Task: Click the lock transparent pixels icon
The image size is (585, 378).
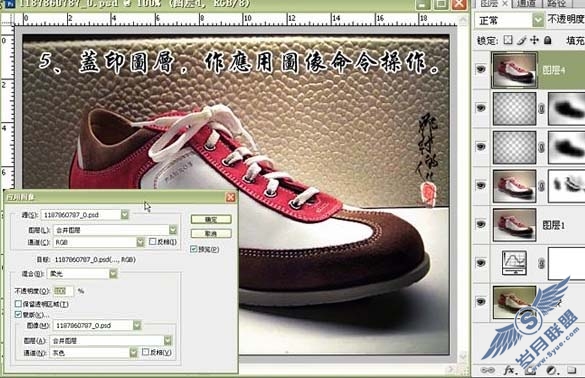Action: [508, 40]
